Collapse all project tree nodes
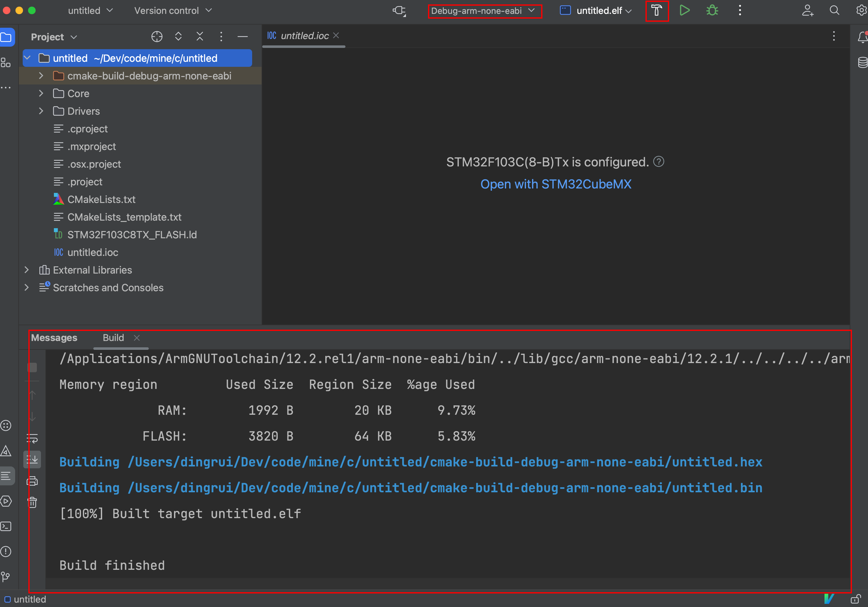 tap(200, 37)
